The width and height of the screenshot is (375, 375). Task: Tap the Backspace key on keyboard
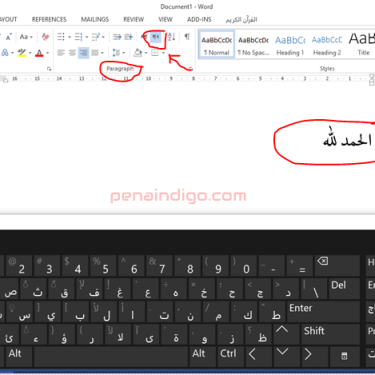(x=337, y=265)
